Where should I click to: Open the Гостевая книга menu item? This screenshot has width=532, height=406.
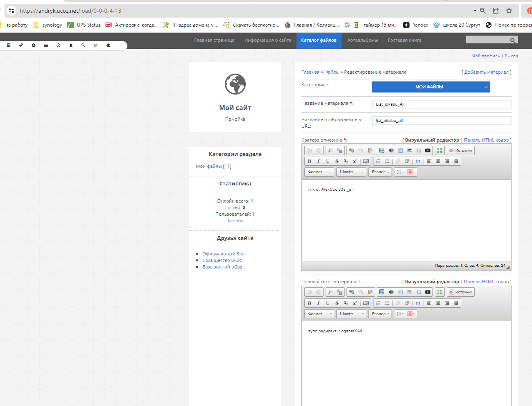click(405, 41)
